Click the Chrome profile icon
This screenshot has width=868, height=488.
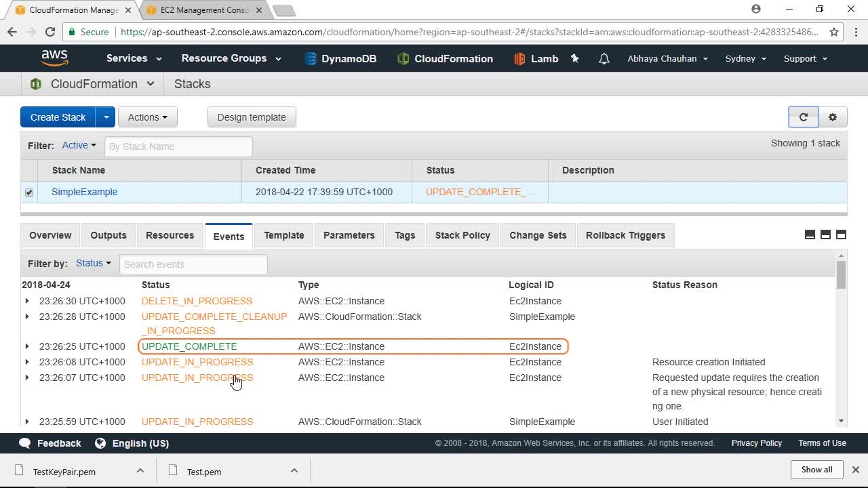coord(756,9)
